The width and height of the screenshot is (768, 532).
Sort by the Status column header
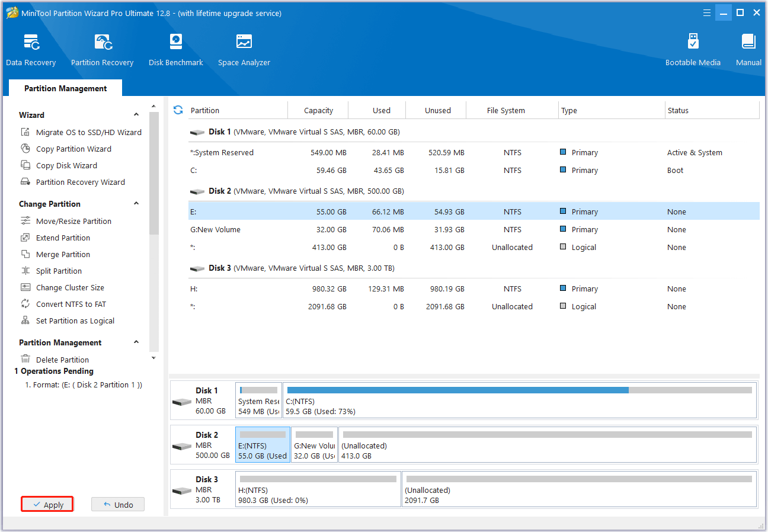(713, 110)
